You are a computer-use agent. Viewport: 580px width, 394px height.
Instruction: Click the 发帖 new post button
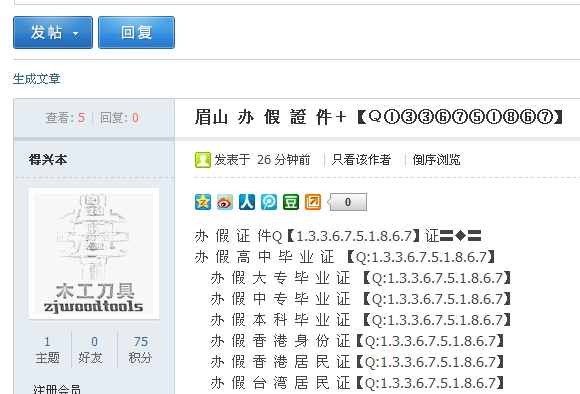[53, 32]
